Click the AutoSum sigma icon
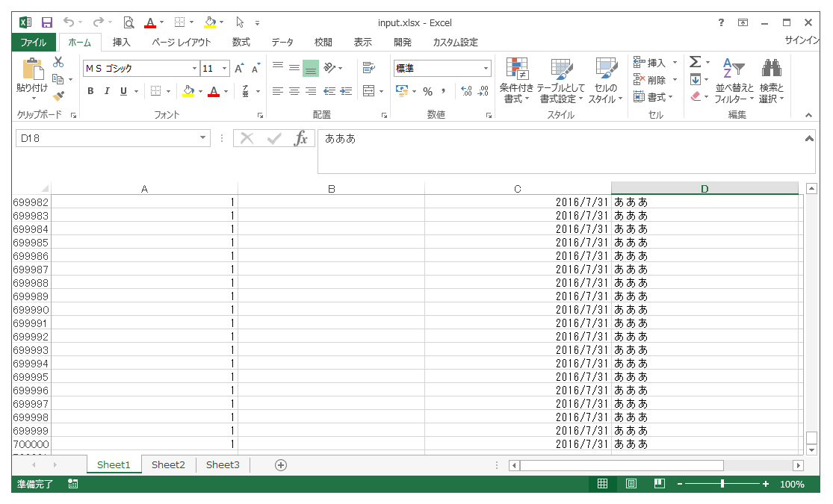 [x=695, y=62]
